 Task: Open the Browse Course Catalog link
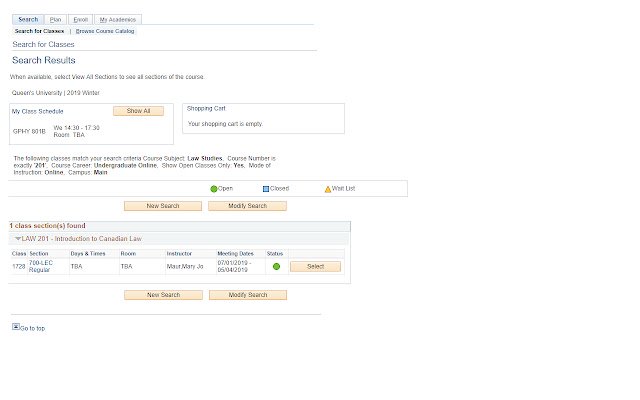tap(105, 31)
